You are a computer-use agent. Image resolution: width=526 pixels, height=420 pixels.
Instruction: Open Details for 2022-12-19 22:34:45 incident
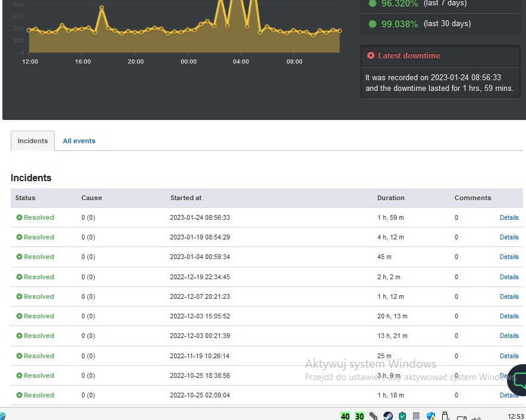pos(509,277)
